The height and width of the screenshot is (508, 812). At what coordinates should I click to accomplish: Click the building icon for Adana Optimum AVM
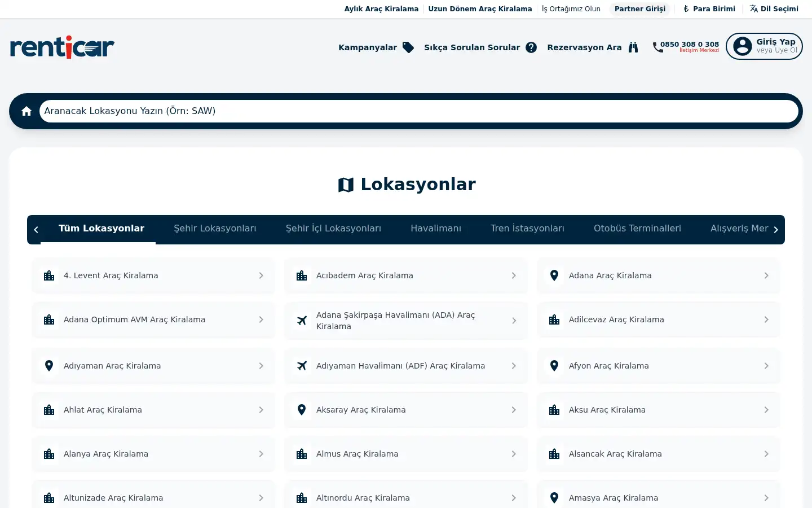[49, 319]
